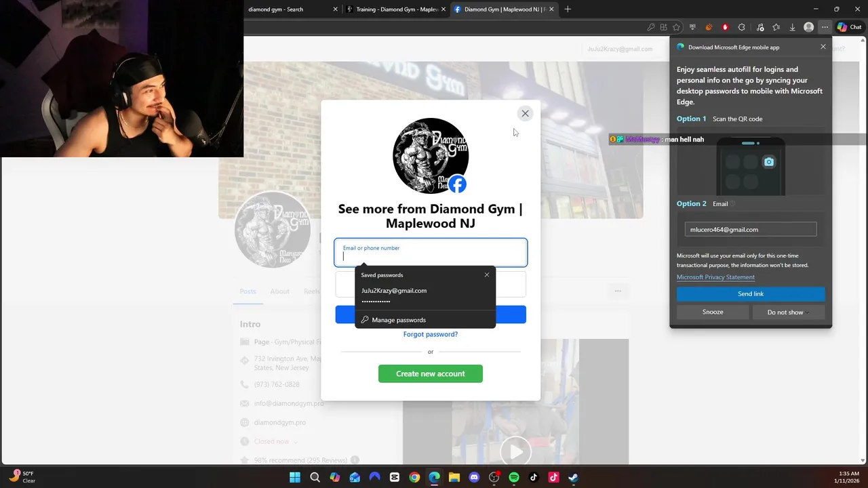868x488 pixels.
Task: Open Edge Settings and more menu
Action: (x=825, y=27)
